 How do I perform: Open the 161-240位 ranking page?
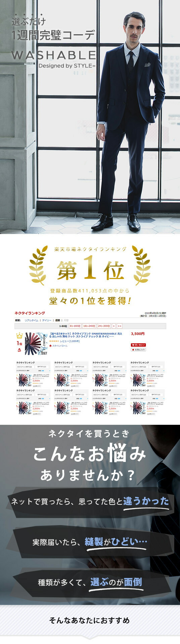click(x=89, y=326)
